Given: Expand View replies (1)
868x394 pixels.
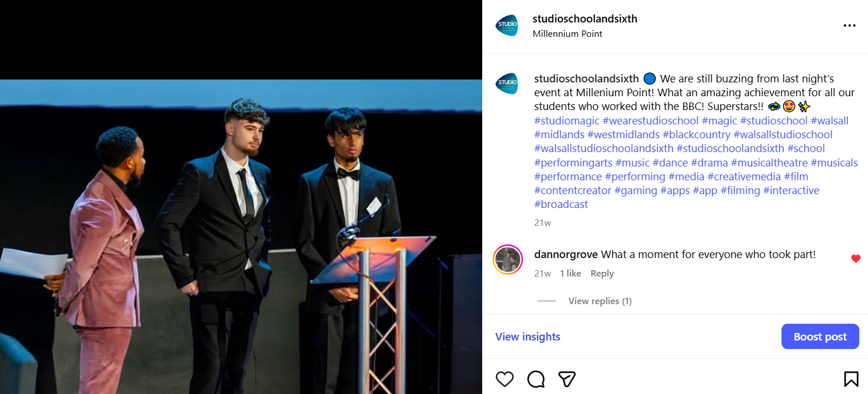Looking at the screenshot, I should coord(600,301).
